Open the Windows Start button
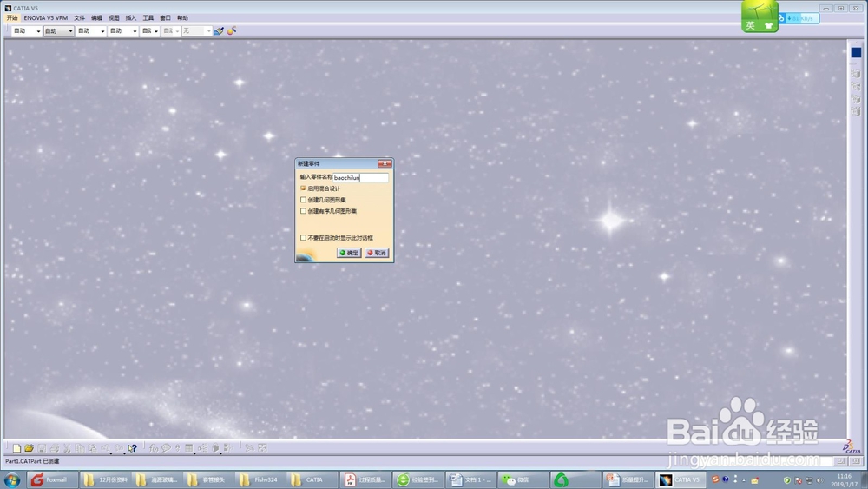Screen dimensions: 868x489 coord(11,479)
